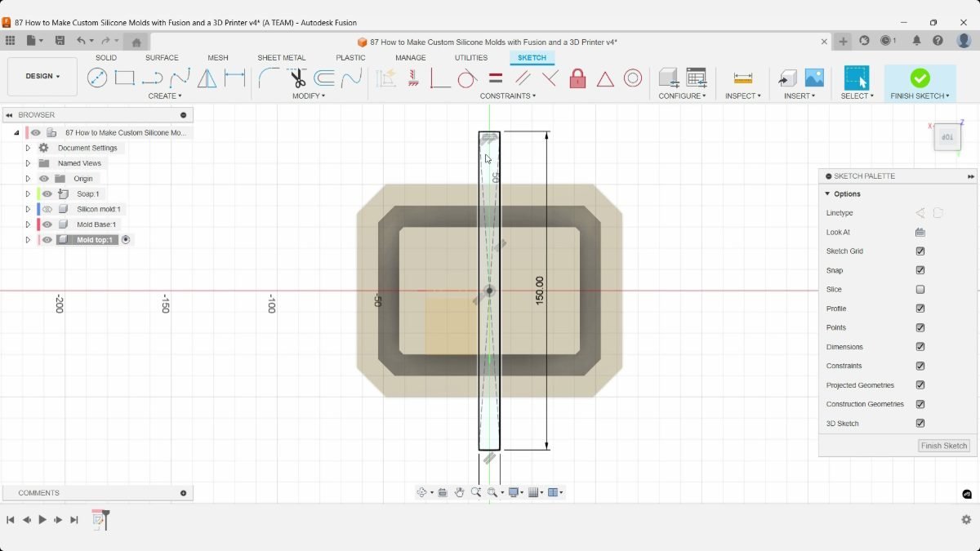The height and width of the screenshot is (551, 980).
Task: Switch to the SHEET METAL tab
Action: 282,58
